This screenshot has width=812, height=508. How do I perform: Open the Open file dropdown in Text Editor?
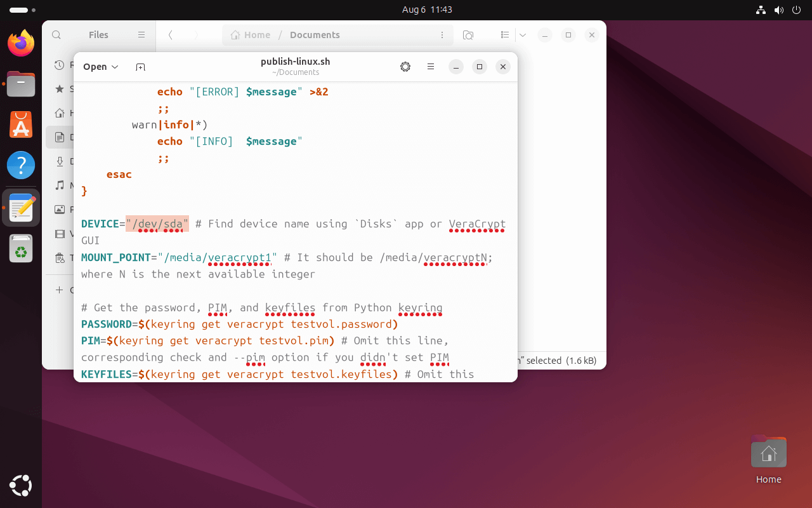point(100,67)
